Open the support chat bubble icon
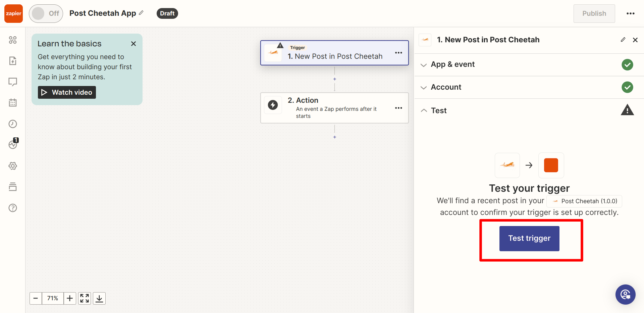 pos(625,295)
